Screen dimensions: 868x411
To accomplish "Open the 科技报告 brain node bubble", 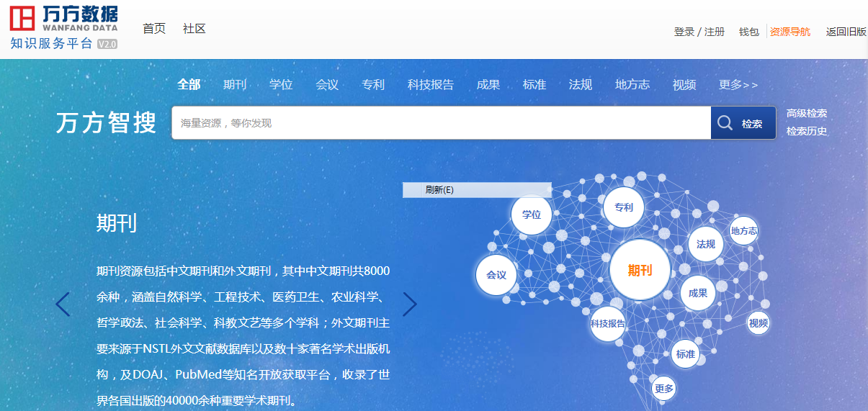I will [x=608, y=324].
